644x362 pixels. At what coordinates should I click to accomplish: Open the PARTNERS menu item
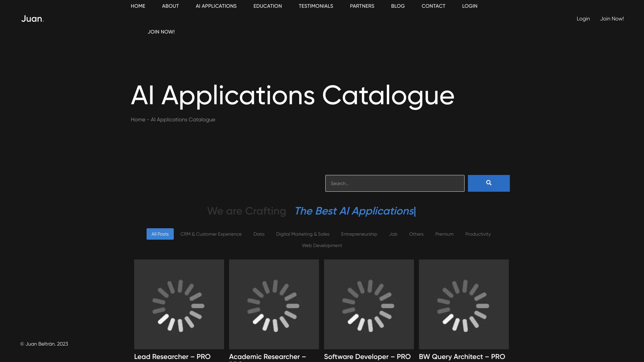(x=362, y=6)
